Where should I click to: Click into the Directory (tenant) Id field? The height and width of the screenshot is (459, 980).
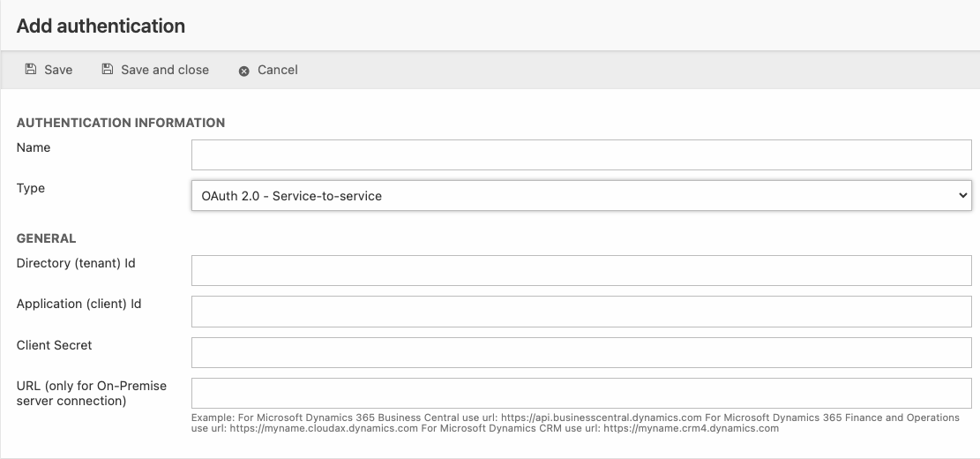click(x=580, y=270)
